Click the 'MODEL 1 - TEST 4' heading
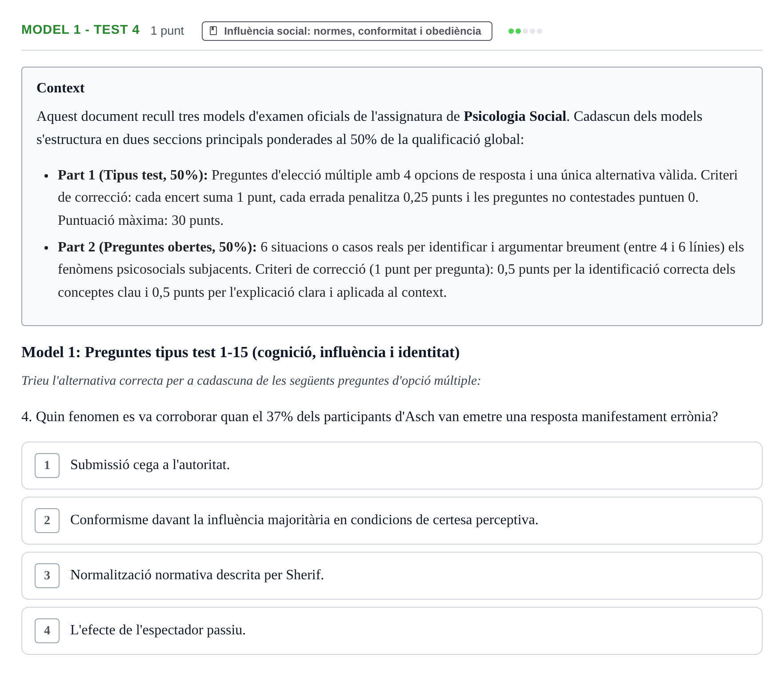The image size is (784, 677). [80, 30]
